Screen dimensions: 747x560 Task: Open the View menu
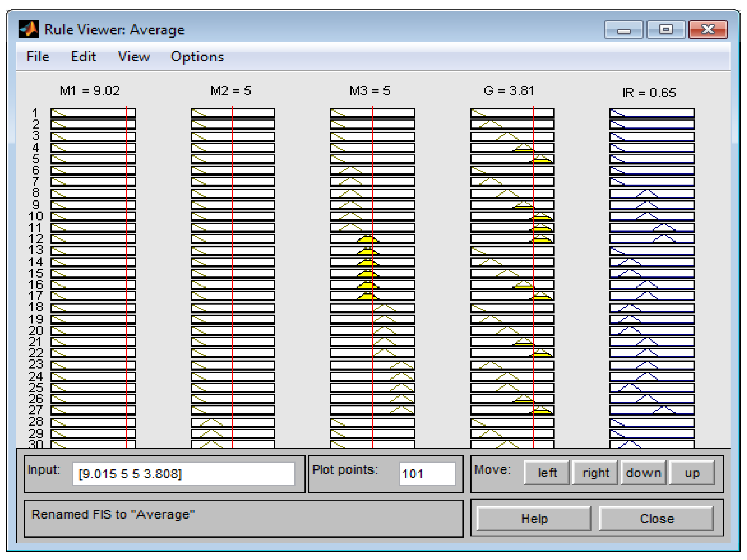134,57
